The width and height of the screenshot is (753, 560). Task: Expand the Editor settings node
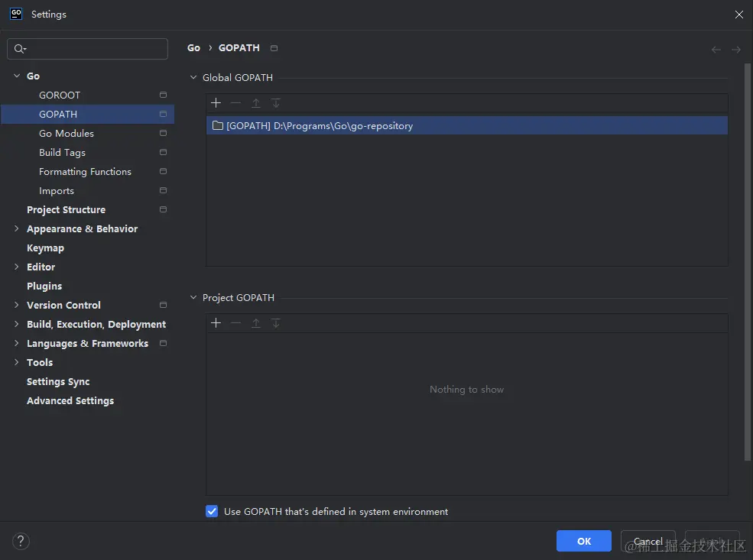17,267
